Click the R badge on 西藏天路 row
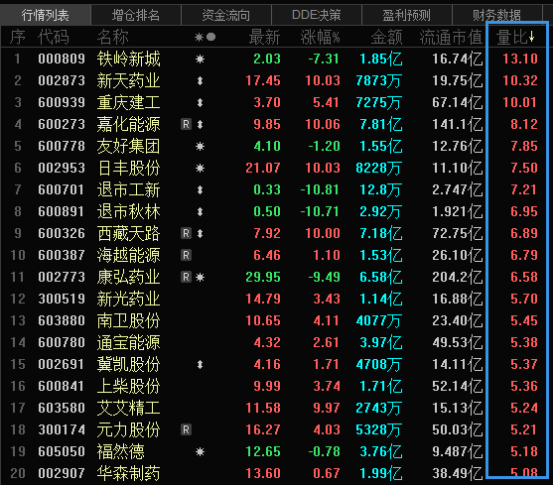Image resolution: width=553 pixels, height=487 pixels. 186,233
